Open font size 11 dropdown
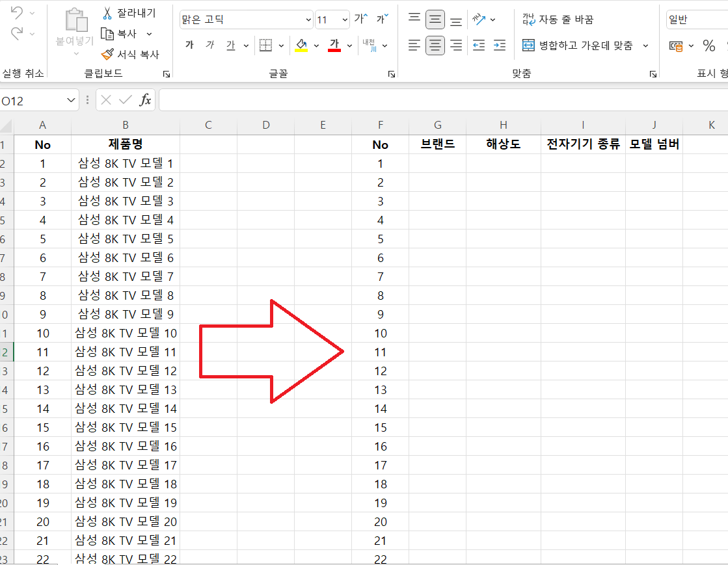The width and height of the screenshot is (728, 565). click(x=345, y=20)
